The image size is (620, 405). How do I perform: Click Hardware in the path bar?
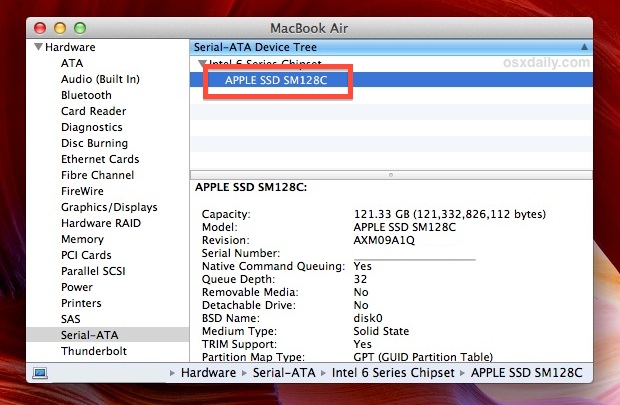click(208, 373)
